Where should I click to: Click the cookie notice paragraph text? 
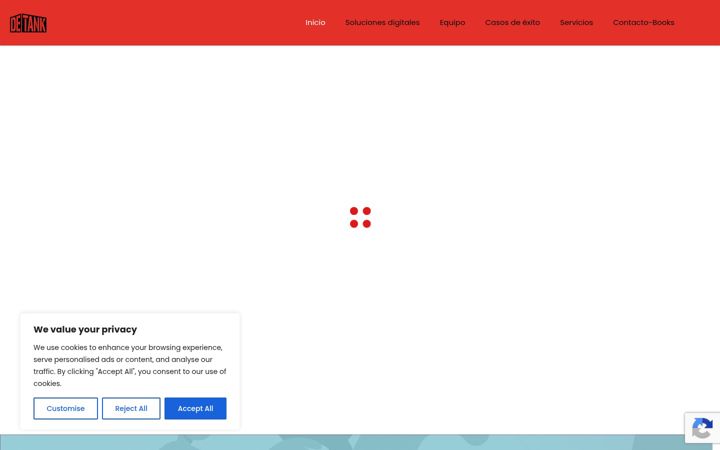tap(130, 366)
